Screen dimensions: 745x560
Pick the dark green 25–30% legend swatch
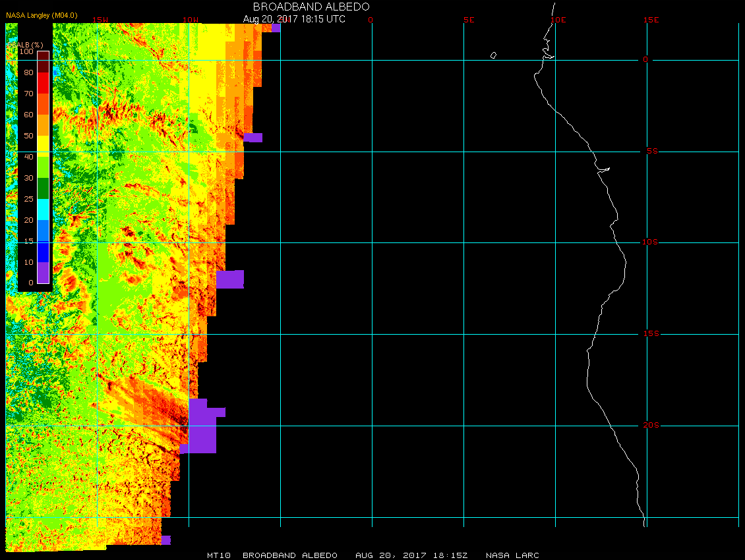point(43,188)
